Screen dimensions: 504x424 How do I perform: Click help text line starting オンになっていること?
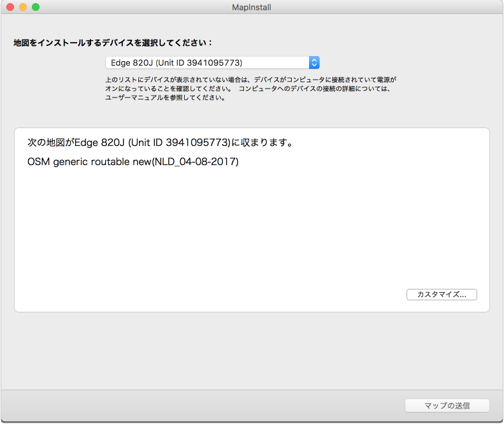coord(248,89)
